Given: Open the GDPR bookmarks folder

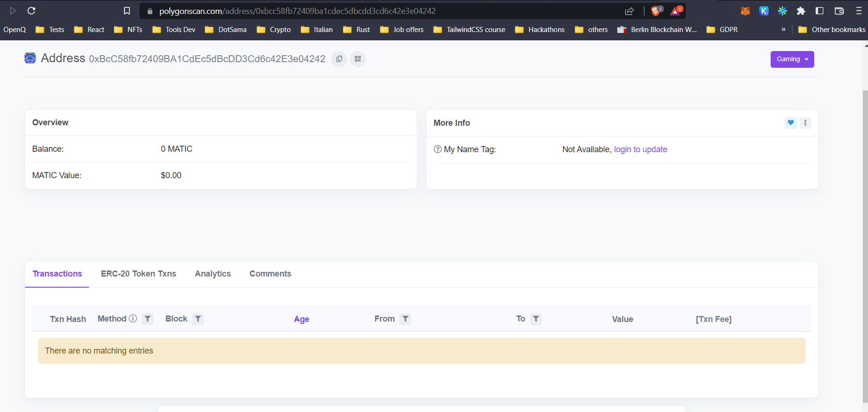Looking at the screenshot, I should pyautogui.click(x=722, y=29).
